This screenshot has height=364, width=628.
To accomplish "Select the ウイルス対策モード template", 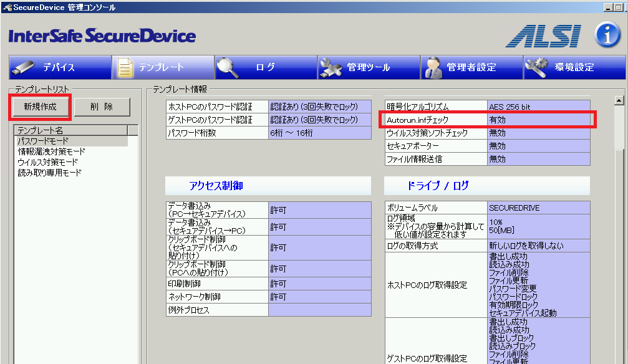I will pos(47,162).
